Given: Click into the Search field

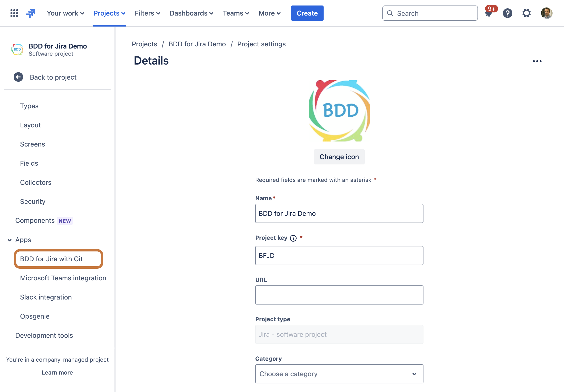Looking at the screenshot, I should [430, 13].
